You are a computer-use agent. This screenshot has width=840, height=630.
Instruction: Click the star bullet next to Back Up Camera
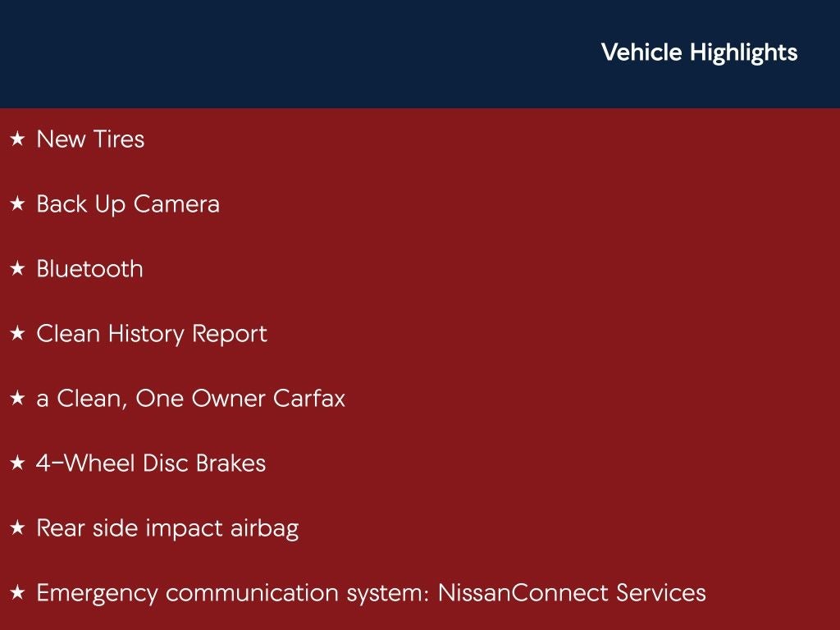click(x=17, y=204)
